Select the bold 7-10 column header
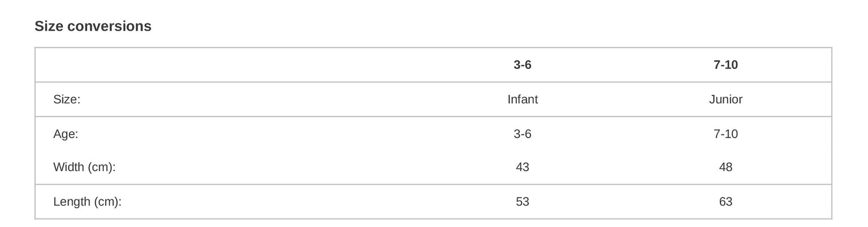 [726, 65]
